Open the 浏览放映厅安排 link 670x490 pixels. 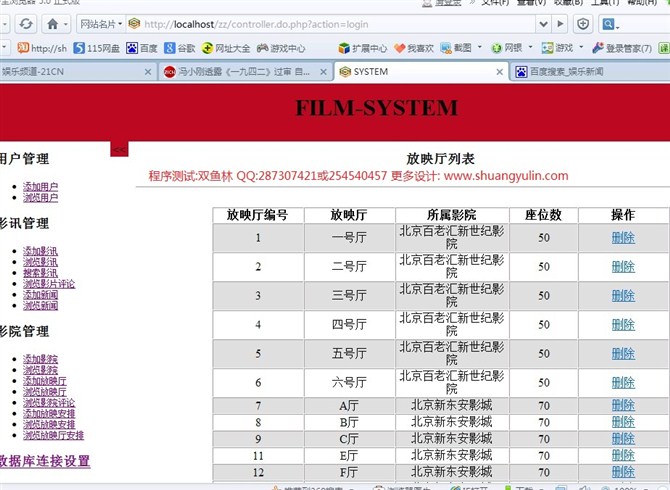coord(53,435)
